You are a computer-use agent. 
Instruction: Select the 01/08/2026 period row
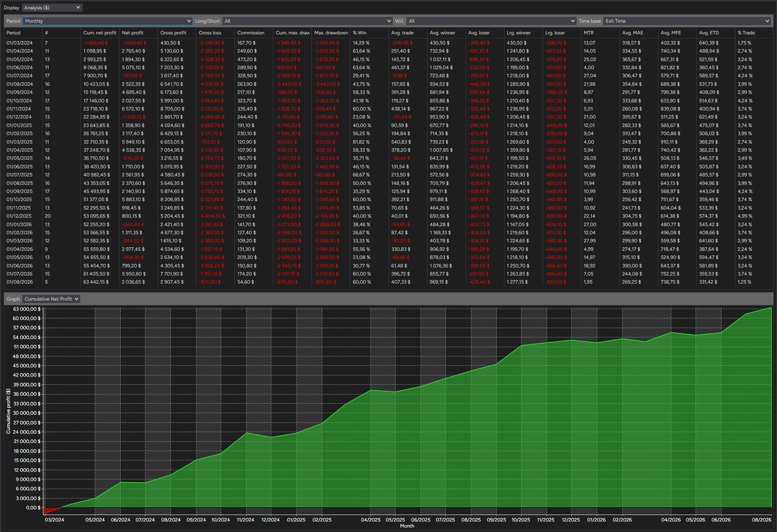point(388,282)
